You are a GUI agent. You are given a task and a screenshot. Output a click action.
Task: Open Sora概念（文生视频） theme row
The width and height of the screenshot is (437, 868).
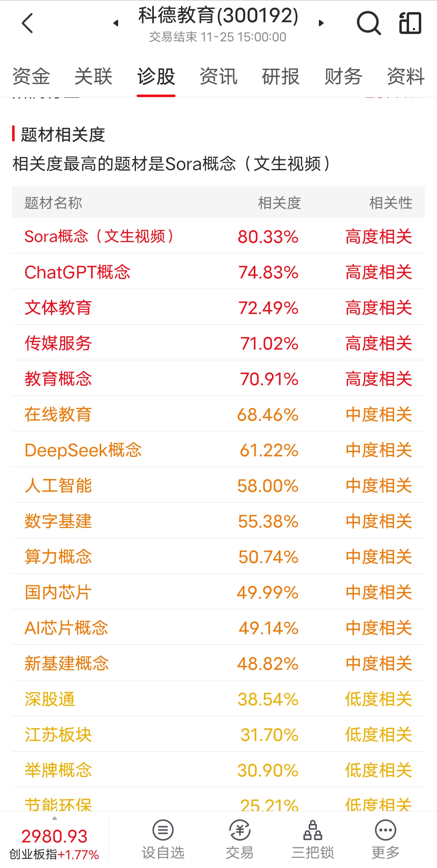[x=99, y=237]
